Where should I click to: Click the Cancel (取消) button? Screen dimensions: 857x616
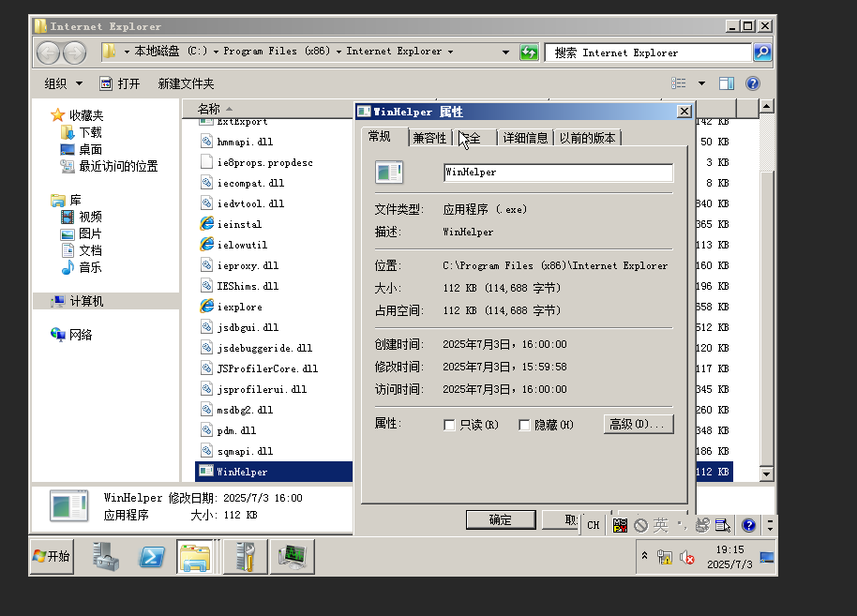561,519
